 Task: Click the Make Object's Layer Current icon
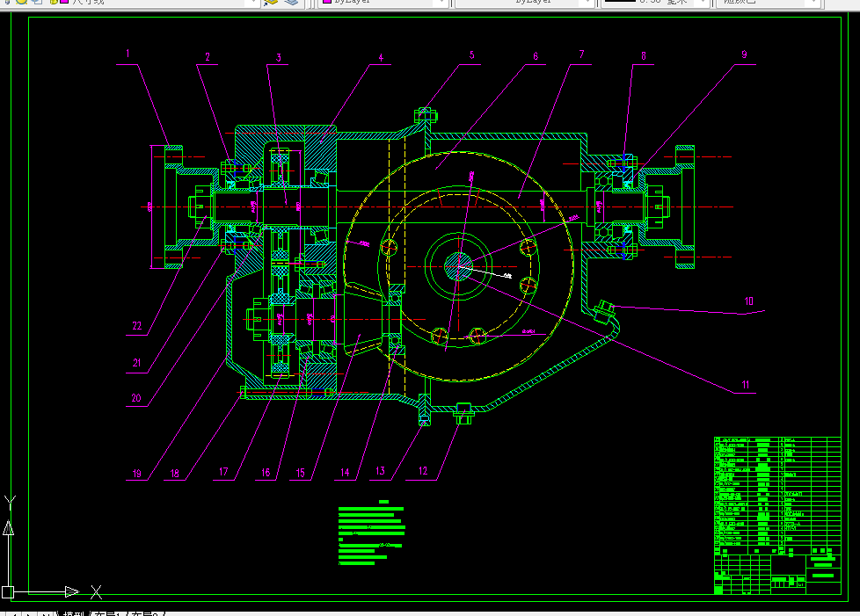pos(271,2)
